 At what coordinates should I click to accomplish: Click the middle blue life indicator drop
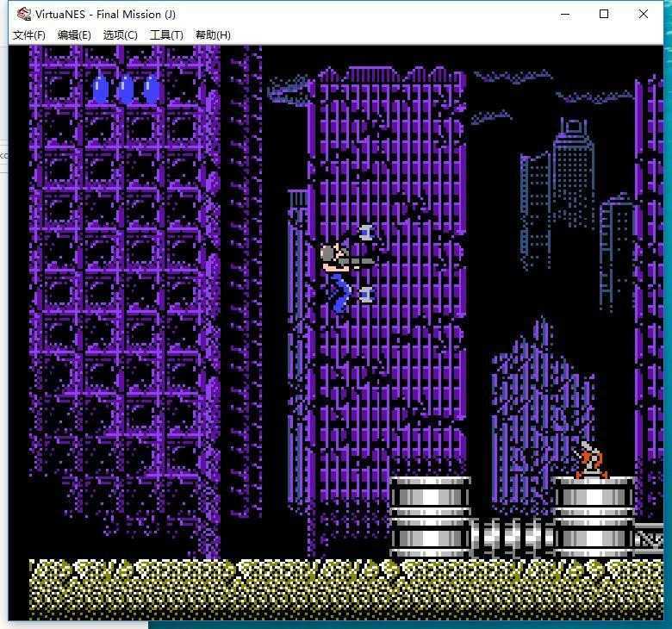point(126,89)
